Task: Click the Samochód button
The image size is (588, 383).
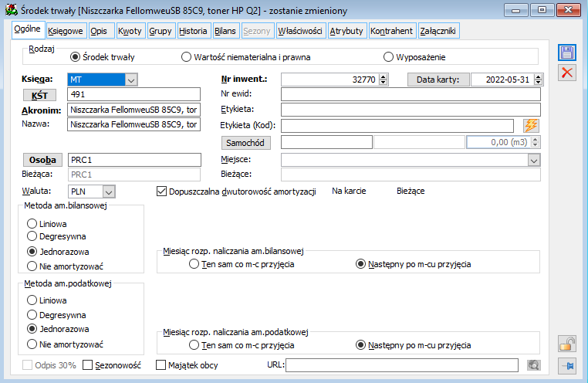Action: coord(245,143)
